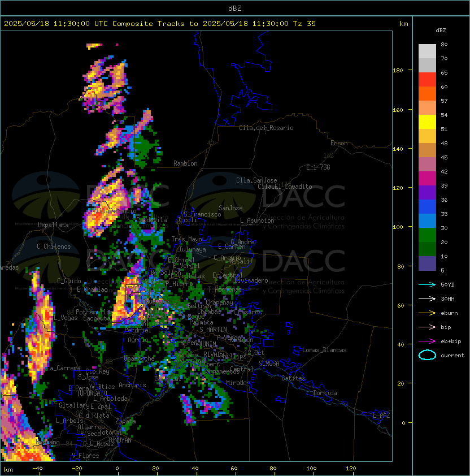Click the 'Uspallata' map label
The height and width of the screenshot is (476, 470).
coord(53,225)
